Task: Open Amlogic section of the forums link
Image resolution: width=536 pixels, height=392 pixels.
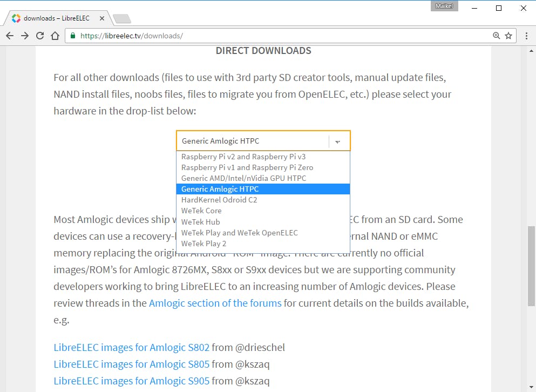Action: (215, 303)
